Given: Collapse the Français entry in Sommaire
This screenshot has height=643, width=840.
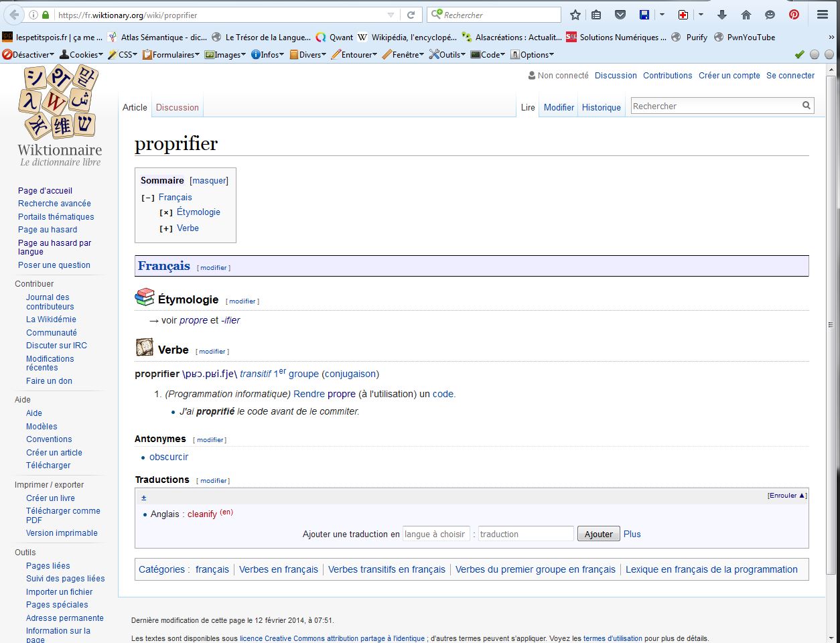Looking at the screenshot, I should (148, 198).
